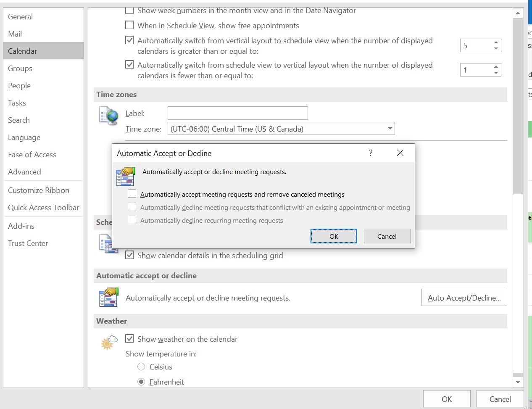The image size is (532, 409).
Task: Open the Search options category
Action: click(x=43, y=120)
